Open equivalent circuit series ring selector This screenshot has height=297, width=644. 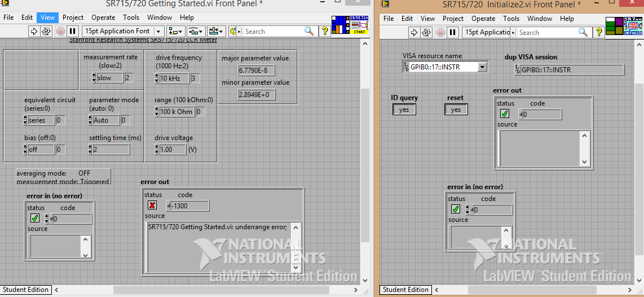click(41, 120)
